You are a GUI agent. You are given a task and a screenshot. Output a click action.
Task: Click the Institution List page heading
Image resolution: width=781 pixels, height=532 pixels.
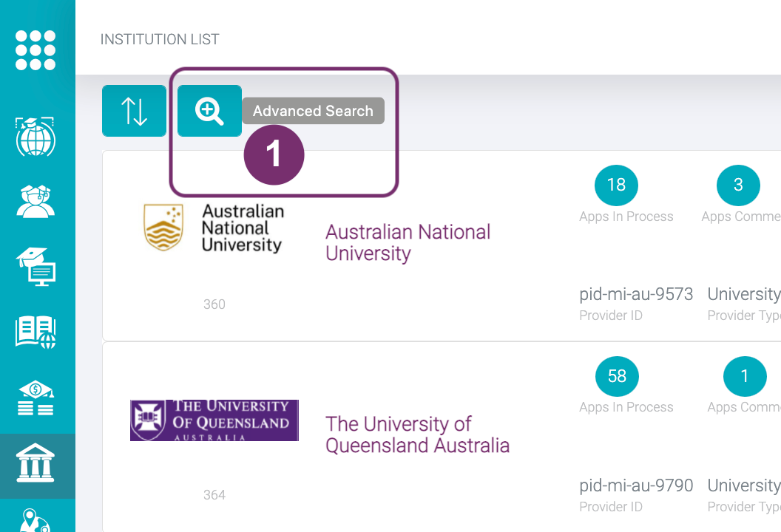pos(160,39)
